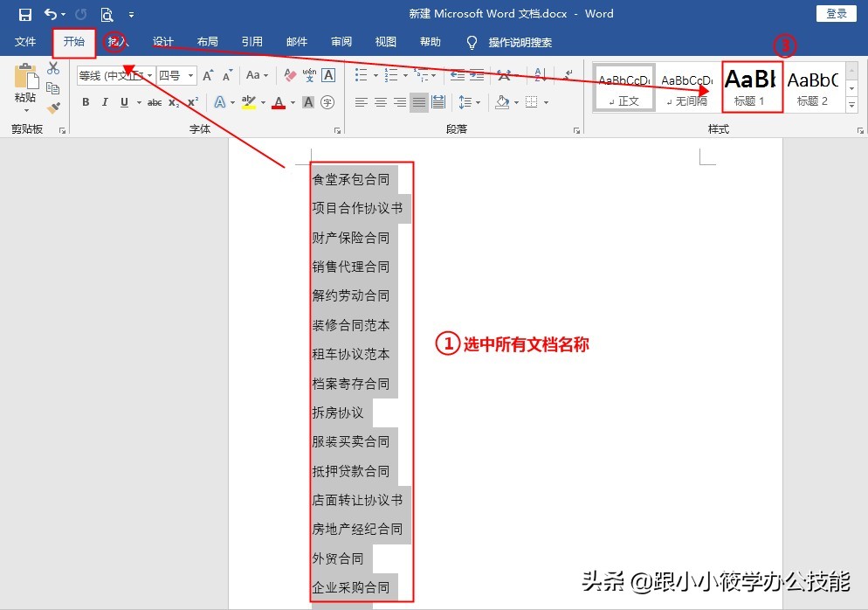Switch to the 审阅 tab

[x=341, y=42]
